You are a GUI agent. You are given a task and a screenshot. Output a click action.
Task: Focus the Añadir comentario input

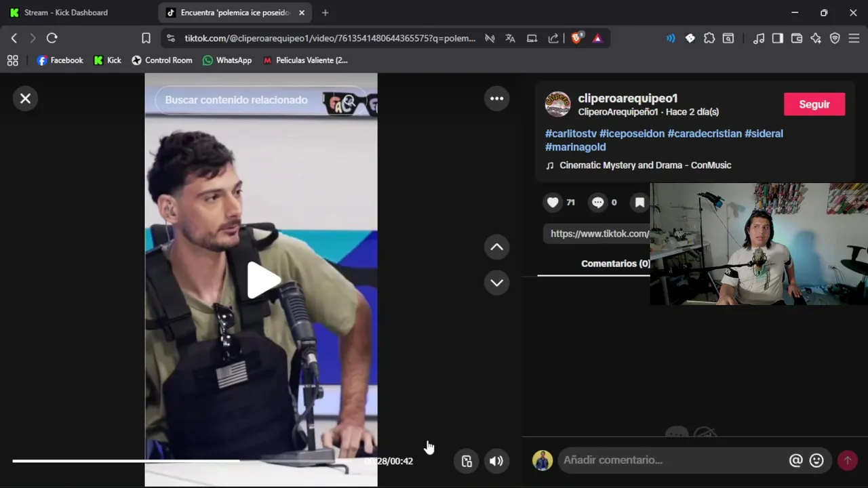(x=671, y=460)
